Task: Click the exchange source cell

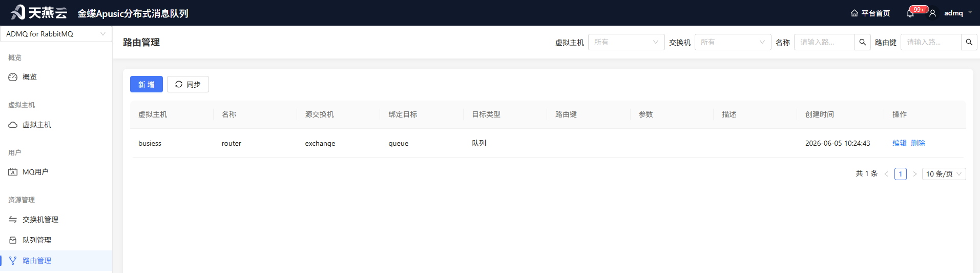Action: [x=320, y=143]
